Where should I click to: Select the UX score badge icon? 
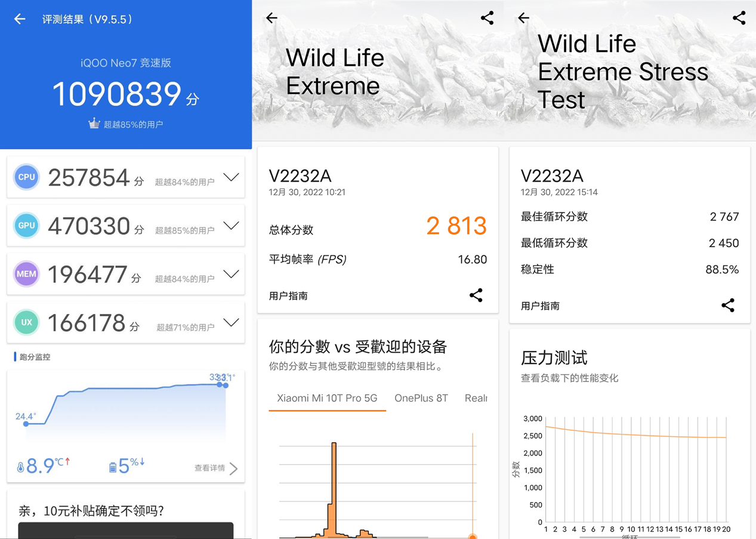(x=26, y=322)
